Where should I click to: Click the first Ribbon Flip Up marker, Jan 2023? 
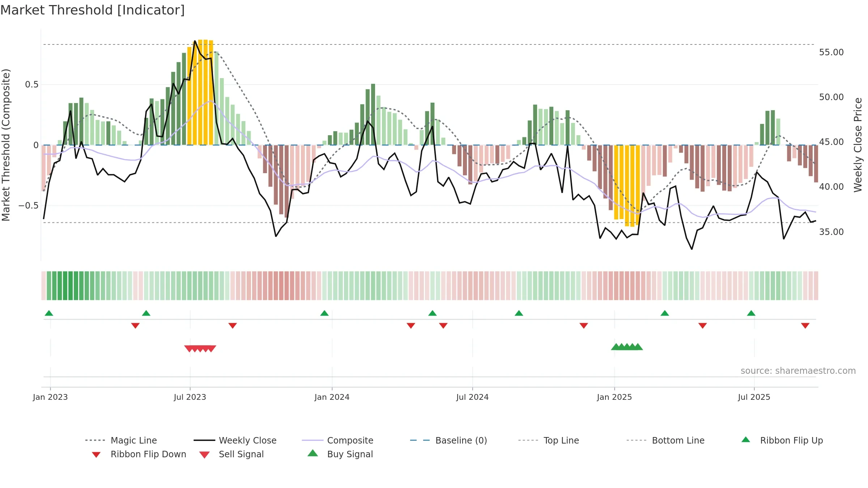[49, 313]
